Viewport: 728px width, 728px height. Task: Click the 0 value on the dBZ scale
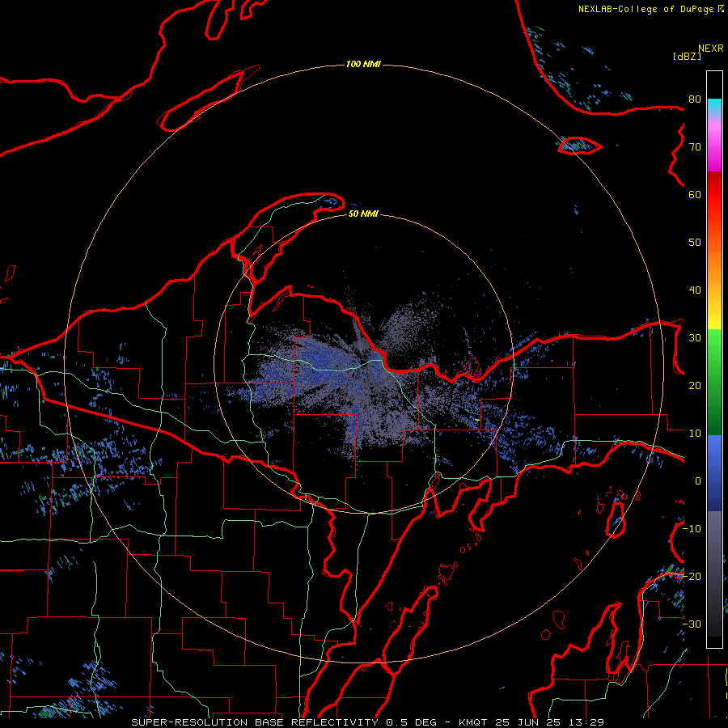click(x=698, y=481)
